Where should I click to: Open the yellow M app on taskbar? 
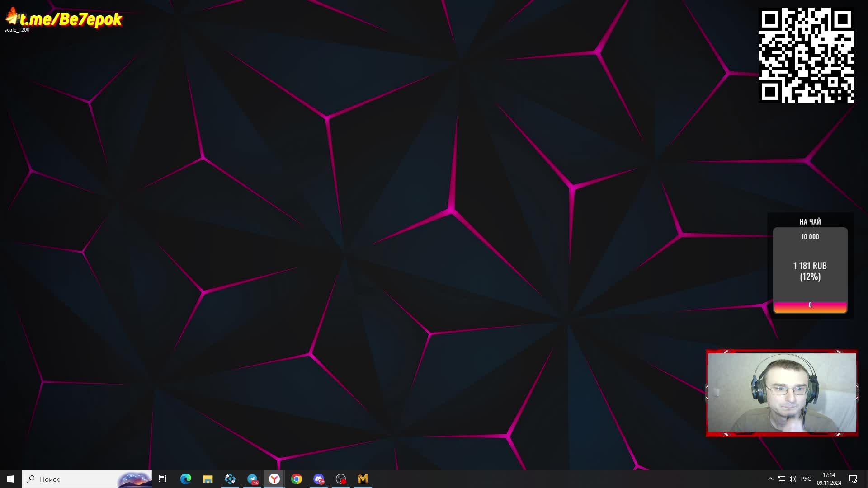click(x=363, y=479)
